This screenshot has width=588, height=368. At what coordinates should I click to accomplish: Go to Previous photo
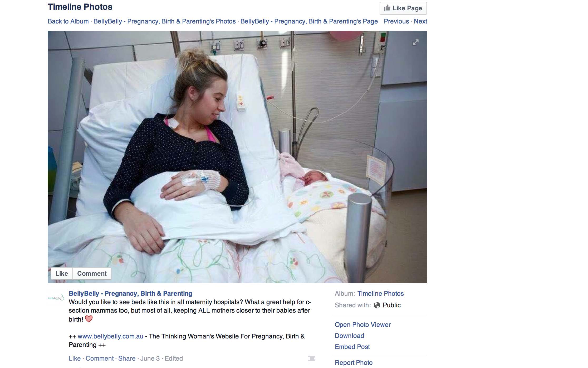tap(396, 21)
